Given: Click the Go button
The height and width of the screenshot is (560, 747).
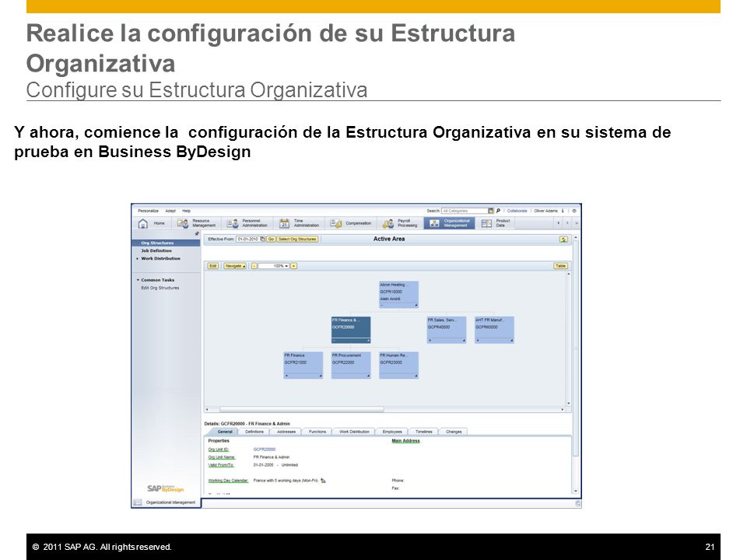Looking at the screenshot, I should pos(271,239).
